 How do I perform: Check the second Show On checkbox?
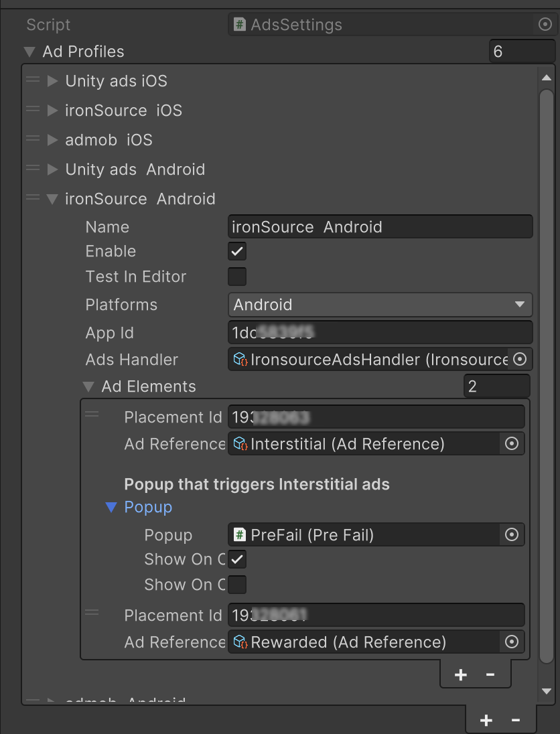pos(237,584)
